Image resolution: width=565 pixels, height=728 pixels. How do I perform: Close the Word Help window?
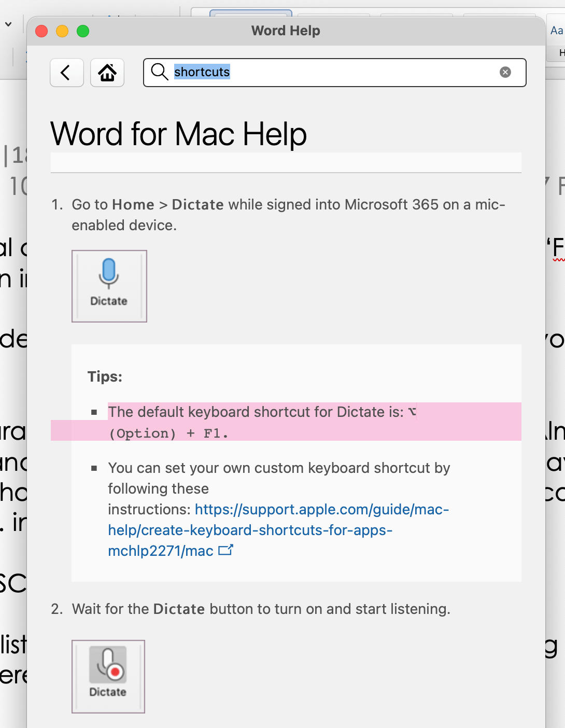41,31
